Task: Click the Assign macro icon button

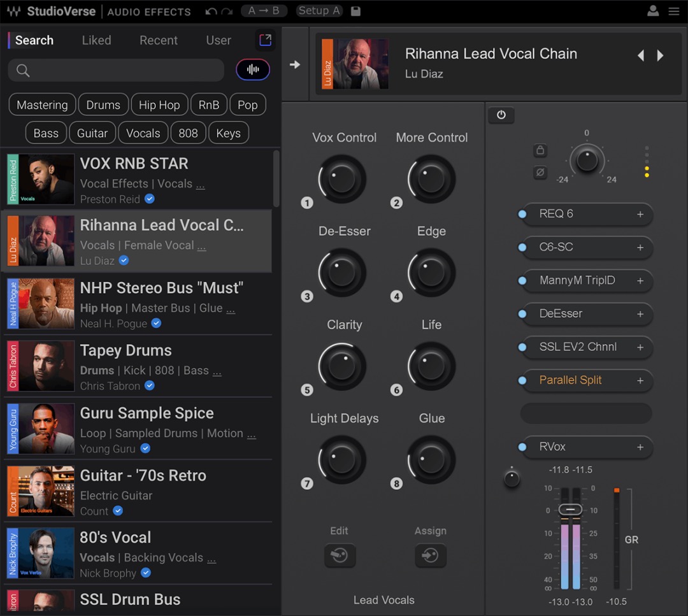Action: pyautogui.click(x=430, y=555)
